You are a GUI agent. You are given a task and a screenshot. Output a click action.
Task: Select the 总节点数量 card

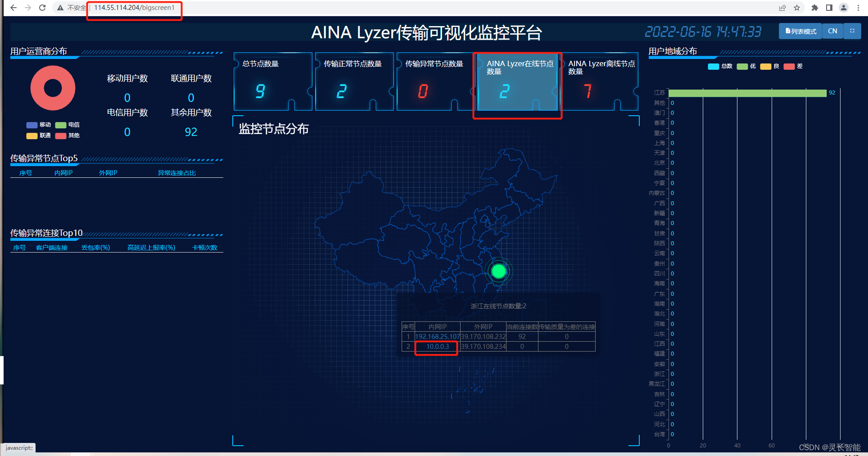click(273, 81)
